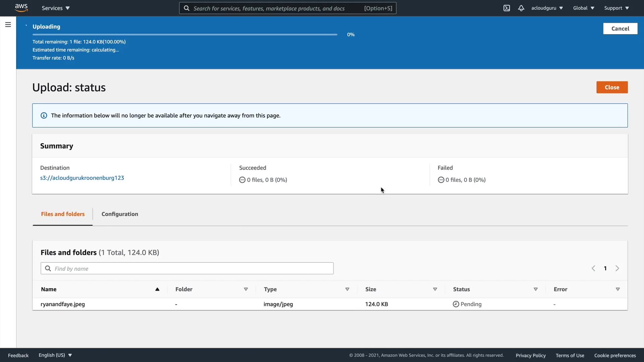Sort by the Folder column arrow
644x362 pixels.
click(246, 289)
